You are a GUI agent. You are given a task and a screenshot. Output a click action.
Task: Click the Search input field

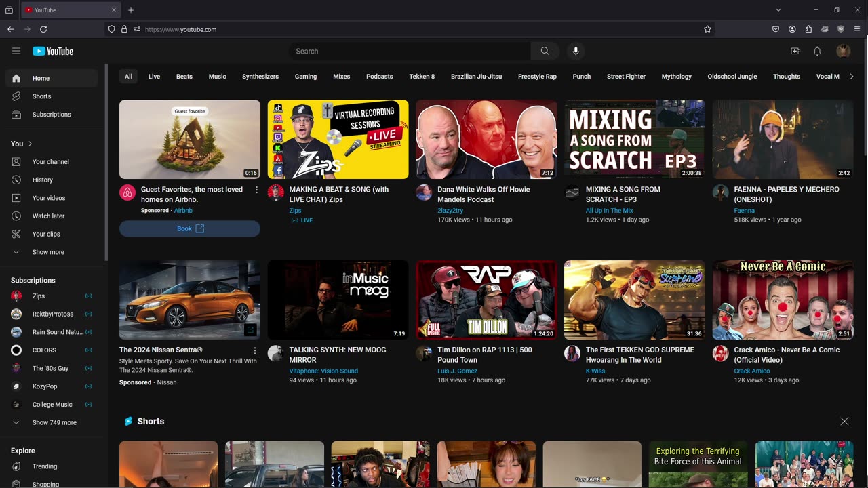(410, 51)
